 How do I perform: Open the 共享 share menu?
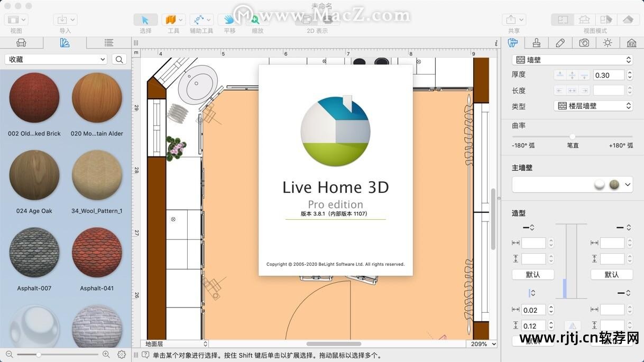[513, 20]
